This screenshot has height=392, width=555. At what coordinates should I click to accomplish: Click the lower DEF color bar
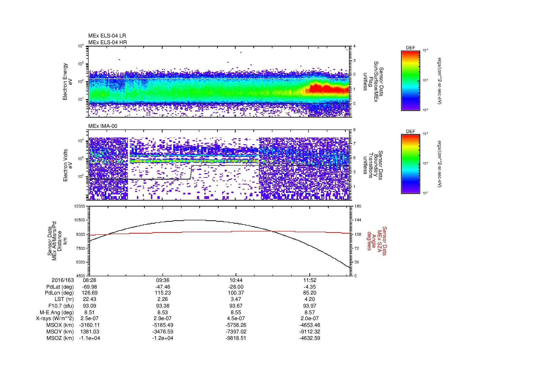point(410,164)
